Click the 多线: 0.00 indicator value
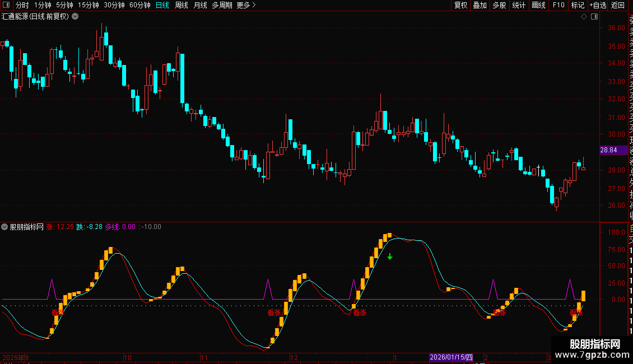 tap(120, 227)
